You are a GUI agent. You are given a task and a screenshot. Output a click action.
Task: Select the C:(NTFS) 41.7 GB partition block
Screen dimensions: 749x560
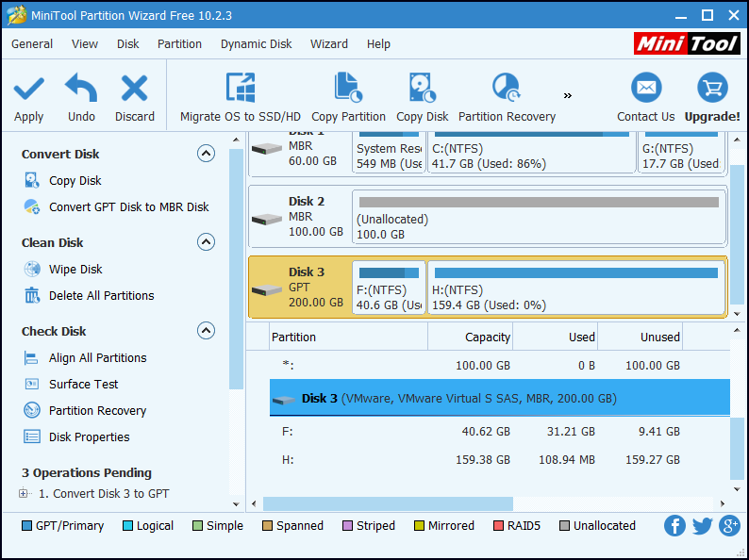(x=532, y=153)
